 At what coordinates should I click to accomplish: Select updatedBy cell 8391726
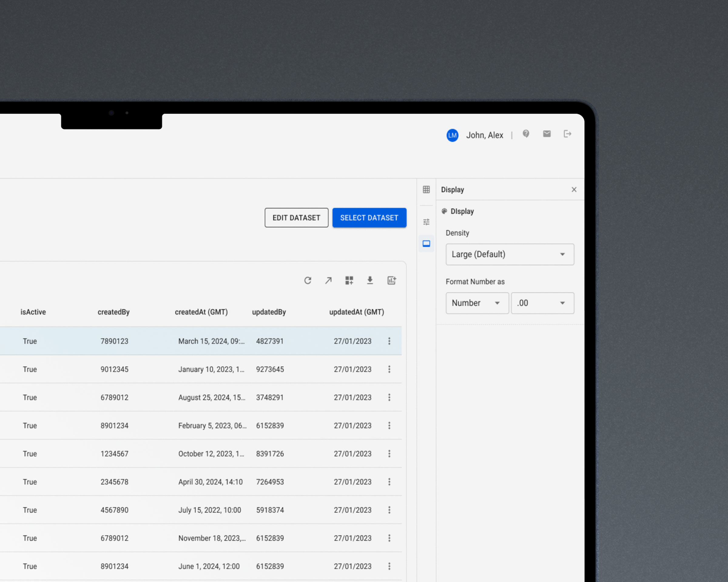click(270, 454)
